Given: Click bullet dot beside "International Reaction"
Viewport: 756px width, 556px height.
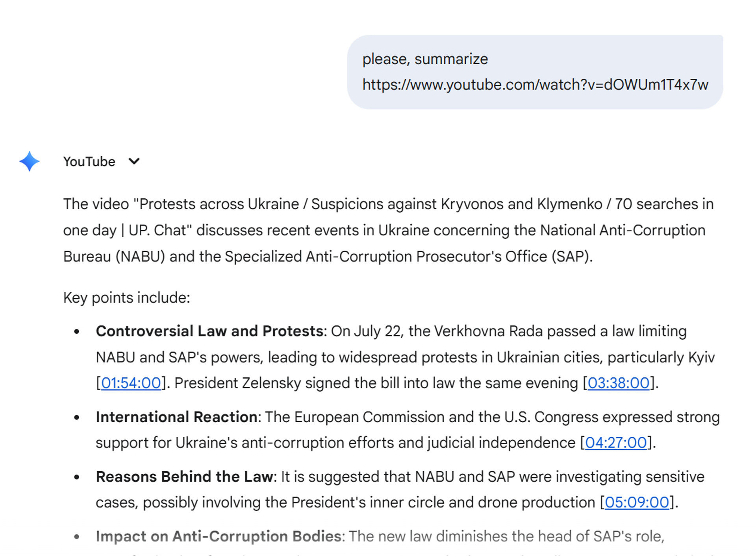Looking at the screenshot, I should click(x=77, y=417).
